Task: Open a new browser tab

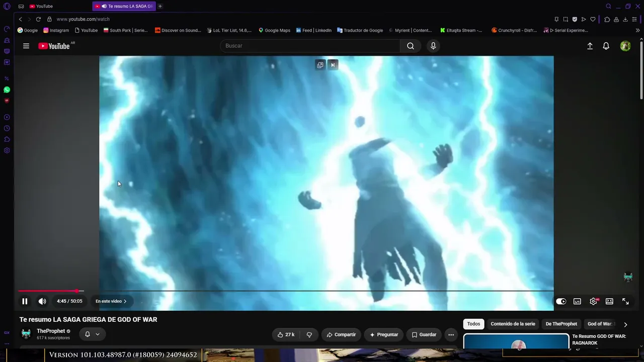Action: (x=160, y=6)
